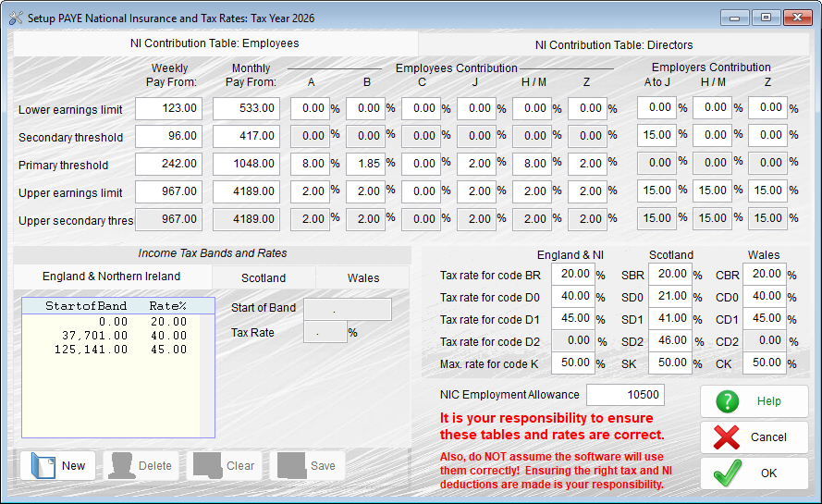Image resolution: width=822 pixels, height=504 pixels.
Task: Edit Upper earnings limit employers Z field
Action: click(x=768, y=191)
